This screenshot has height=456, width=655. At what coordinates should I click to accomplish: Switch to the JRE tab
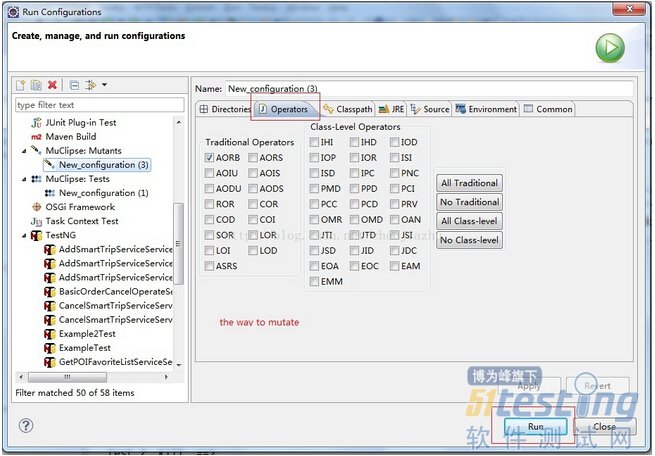pyautogui.click(x=391, y=109)
